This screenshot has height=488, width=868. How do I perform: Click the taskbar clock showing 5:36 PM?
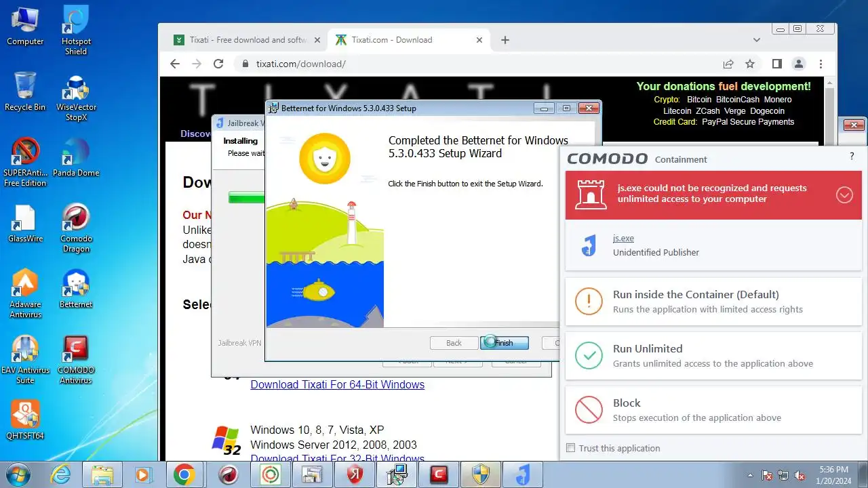(833, 475)
